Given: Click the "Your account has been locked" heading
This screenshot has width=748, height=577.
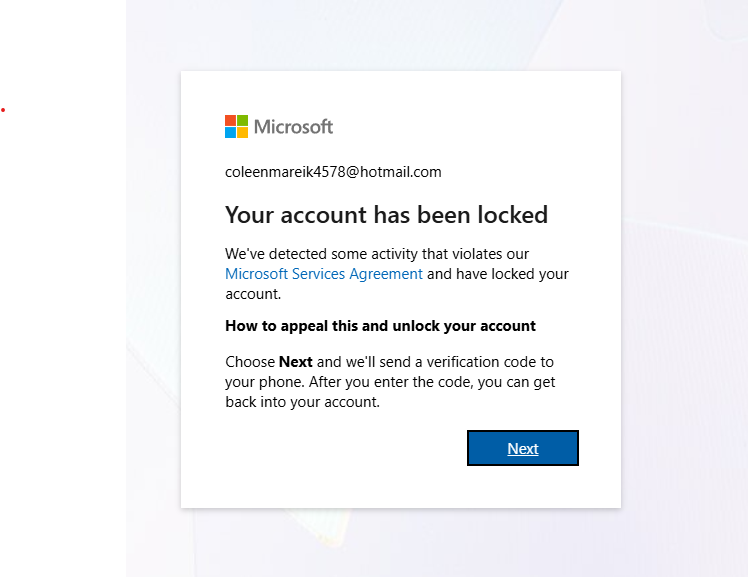Looking at the screenshot, I should [x=386, y=215].
